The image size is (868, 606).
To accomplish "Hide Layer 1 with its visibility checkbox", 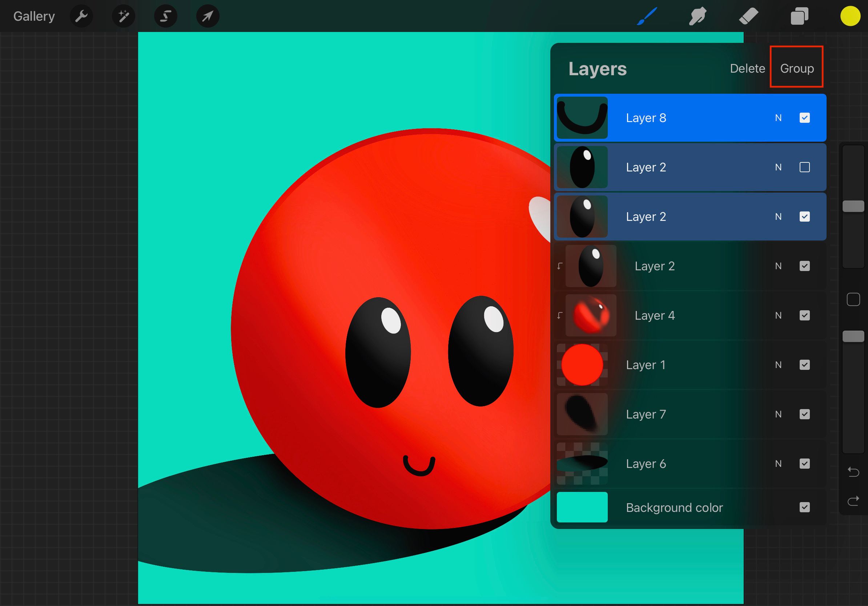I will 805,365.
